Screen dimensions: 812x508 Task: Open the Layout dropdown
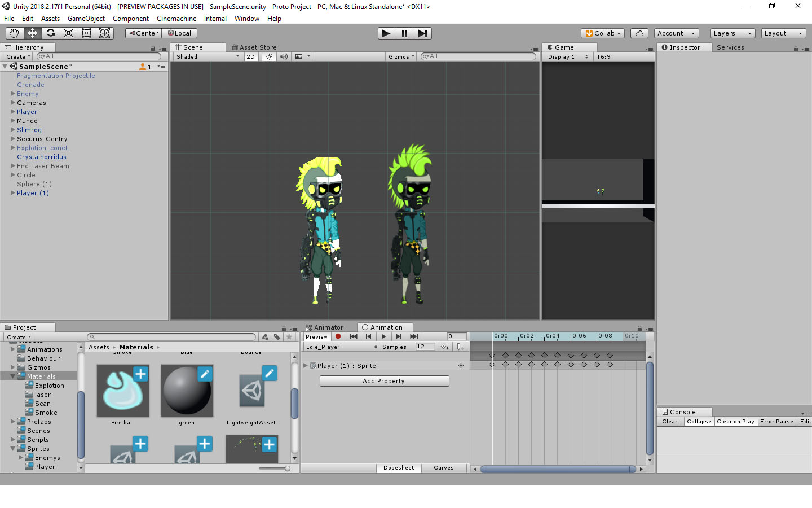coord(783,33)
